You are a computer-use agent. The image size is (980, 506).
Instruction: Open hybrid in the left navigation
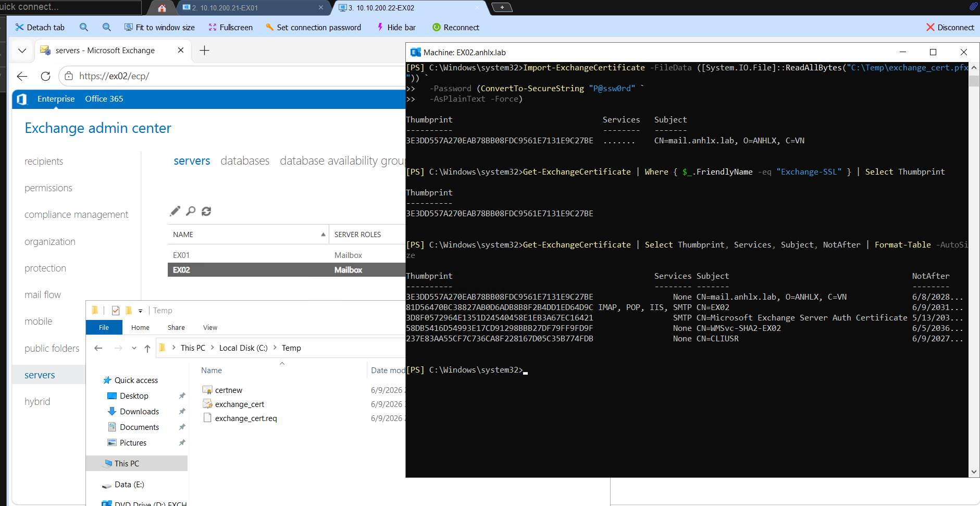38,402
